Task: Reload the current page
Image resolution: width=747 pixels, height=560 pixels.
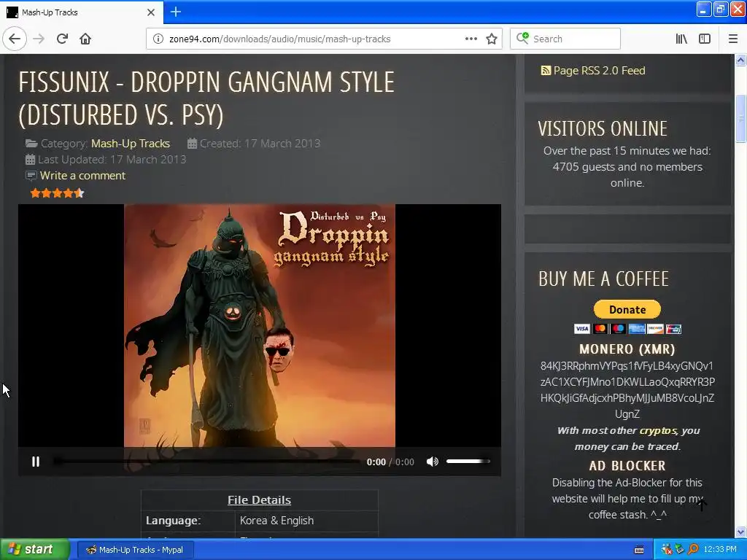Action: 63,39
